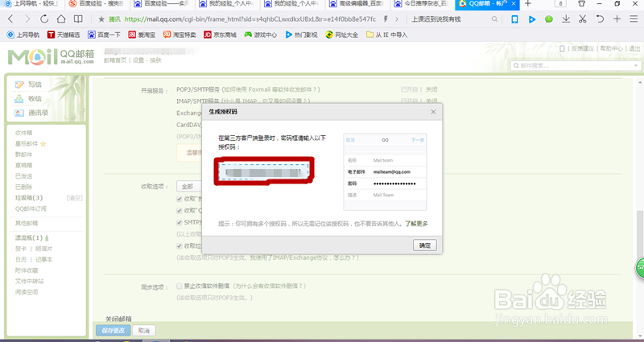Open the 帮助中心 link

(612, 48)
